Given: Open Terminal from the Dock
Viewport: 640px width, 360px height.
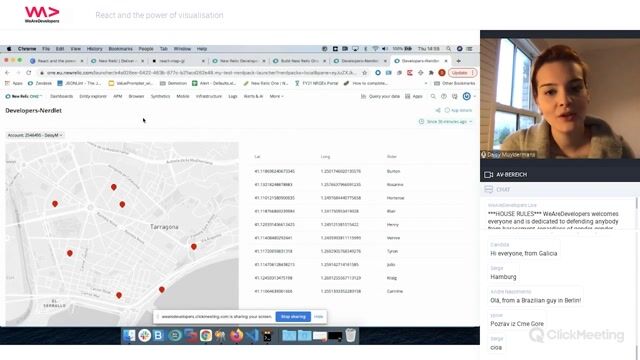Looking at the screenshot, I should [x=267, y=336].
